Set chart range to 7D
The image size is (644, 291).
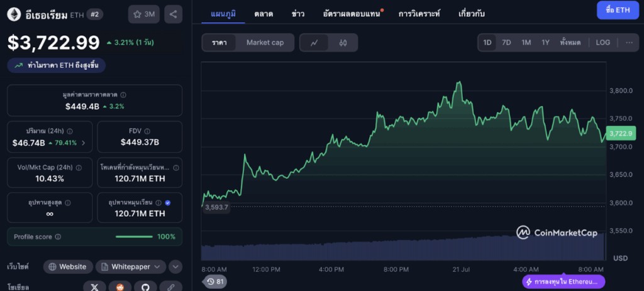point(506,42)
